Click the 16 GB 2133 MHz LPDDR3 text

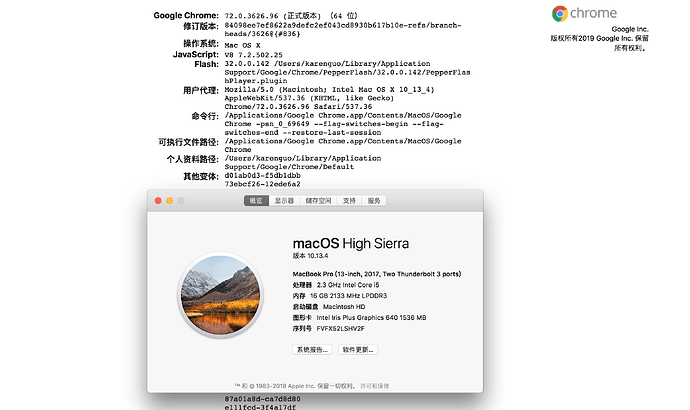coord(349,296)
